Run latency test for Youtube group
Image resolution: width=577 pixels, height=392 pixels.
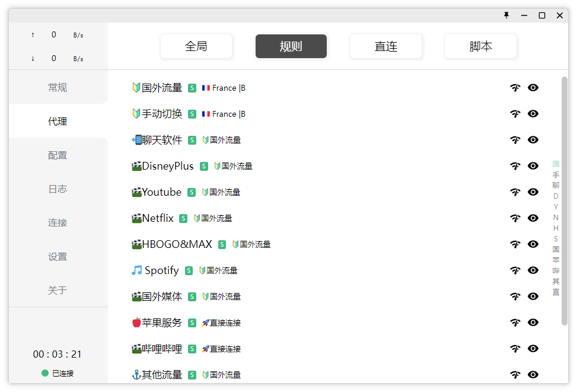pos(515,192)
